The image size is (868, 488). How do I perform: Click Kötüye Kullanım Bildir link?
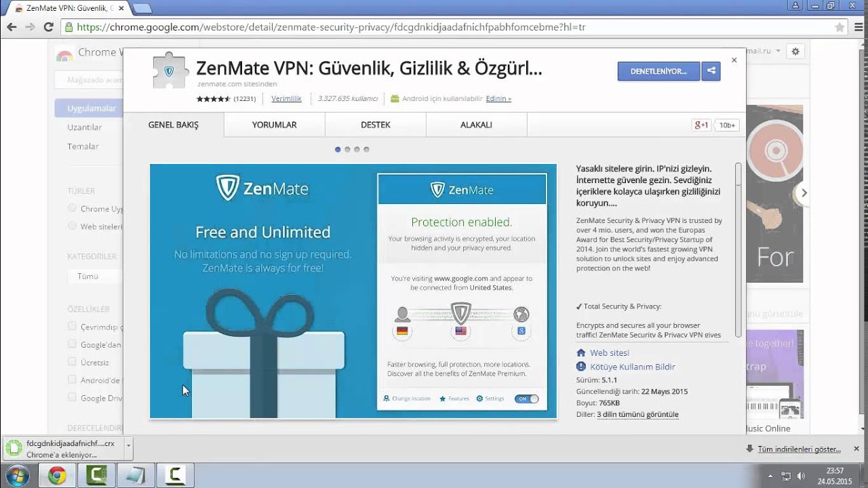click(633, 367)
